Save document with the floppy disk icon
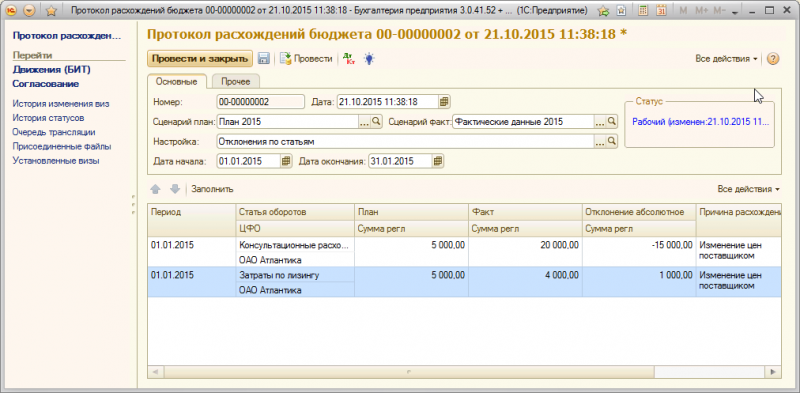The image size is (800, 393). pos(263,59)
